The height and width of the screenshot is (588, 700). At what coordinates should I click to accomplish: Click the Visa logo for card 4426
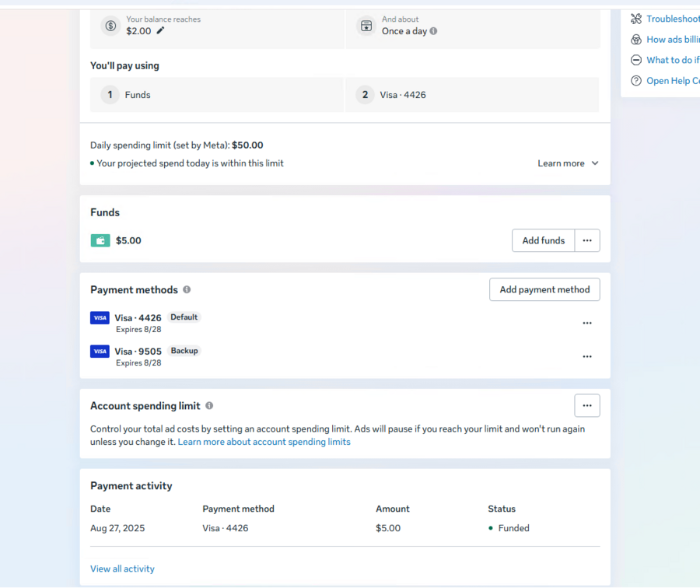pyautogui.click(x=100, y=317)
